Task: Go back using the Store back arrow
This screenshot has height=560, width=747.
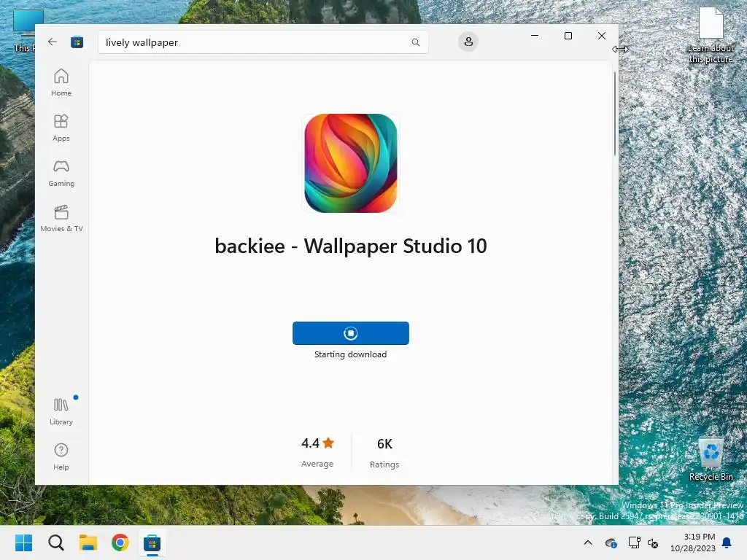Action: [53, 42]
